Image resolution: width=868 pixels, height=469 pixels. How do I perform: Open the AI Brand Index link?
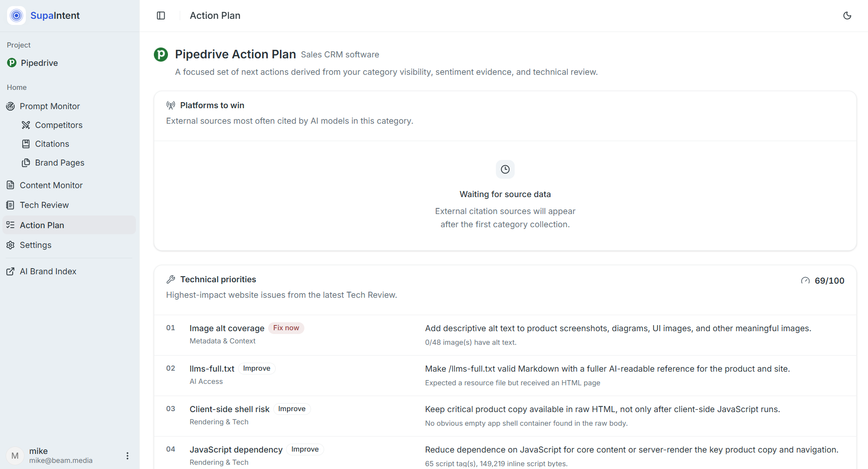[x=48, y=271]
